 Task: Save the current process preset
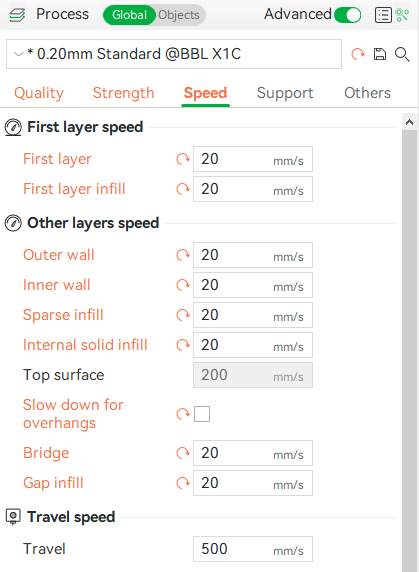click(380, 54)
